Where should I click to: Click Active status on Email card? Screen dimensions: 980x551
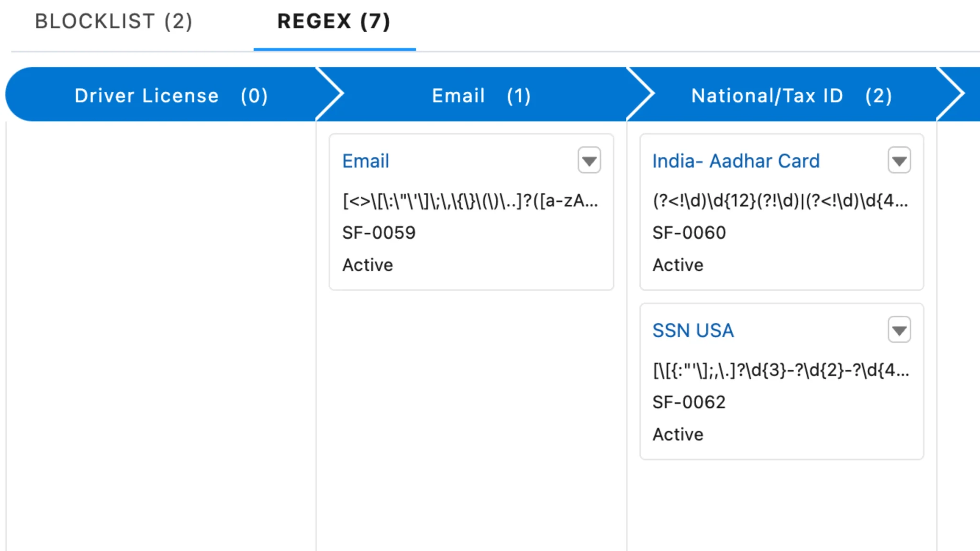367,265
